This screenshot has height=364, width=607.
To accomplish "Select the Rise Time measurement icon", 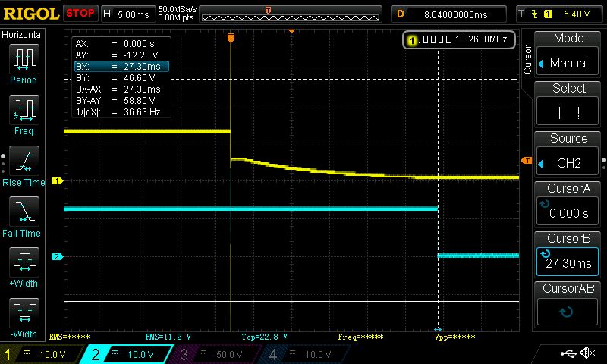I will (24, 160).
